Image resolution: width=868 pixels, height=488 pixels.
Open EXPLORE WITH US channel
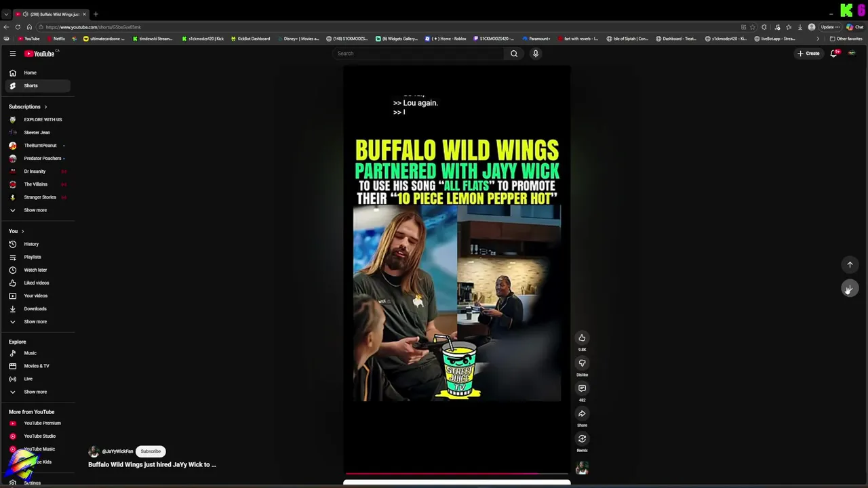pos(38,119)
